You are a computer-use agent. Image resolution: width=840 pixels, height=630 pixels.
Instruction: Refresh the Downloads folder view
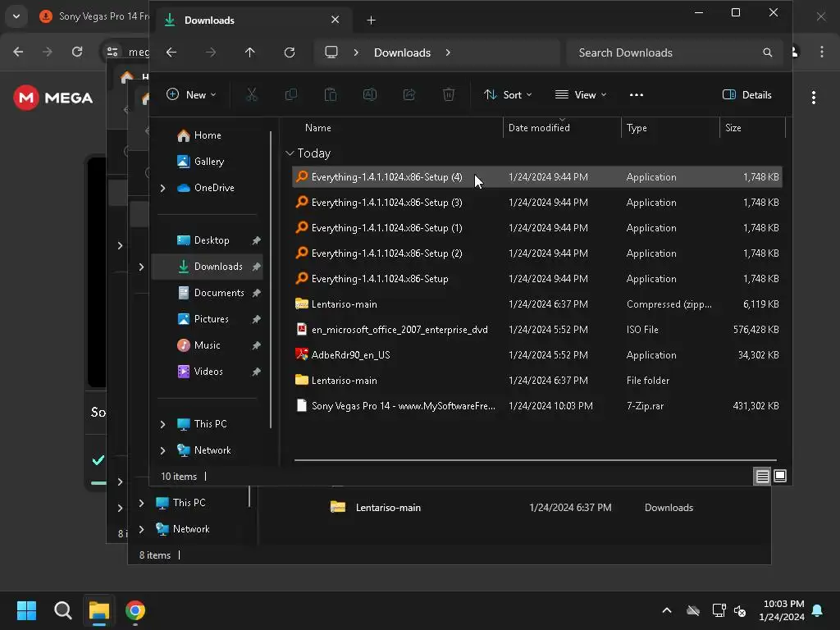(290, 52)
